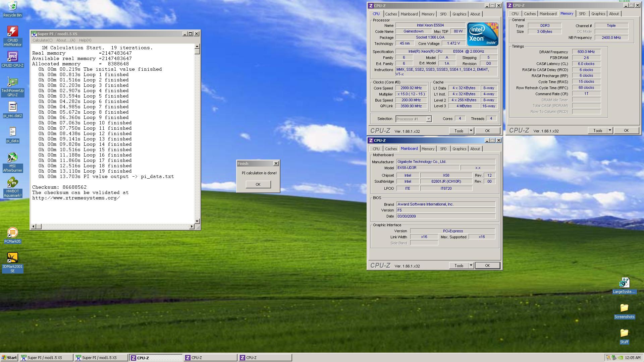Screen dimensions: 644x362
Task: Activate the last CPU-Z taskbar button
Action: 265,358
